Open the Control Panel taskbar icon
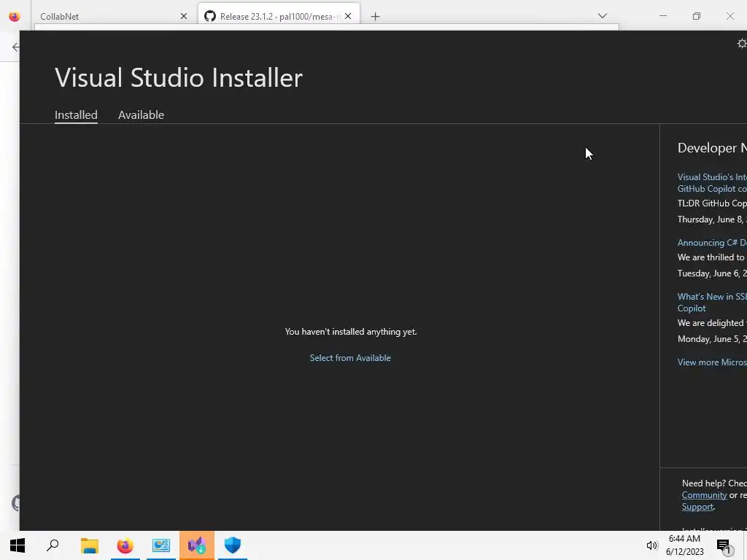747x560 pixels. [x=161, y=545]
